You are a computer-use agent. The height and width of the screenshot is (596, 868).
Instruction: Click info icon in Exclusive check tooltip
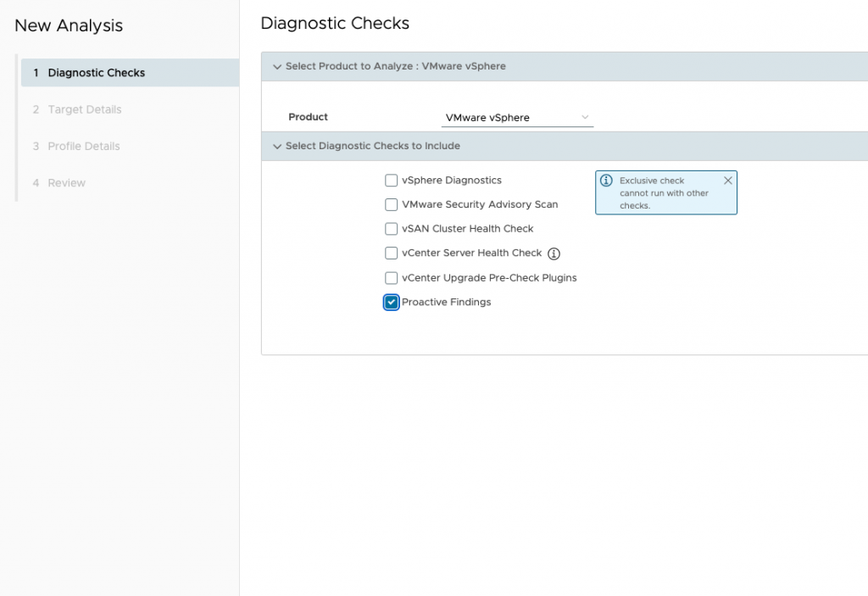[606, 181]
